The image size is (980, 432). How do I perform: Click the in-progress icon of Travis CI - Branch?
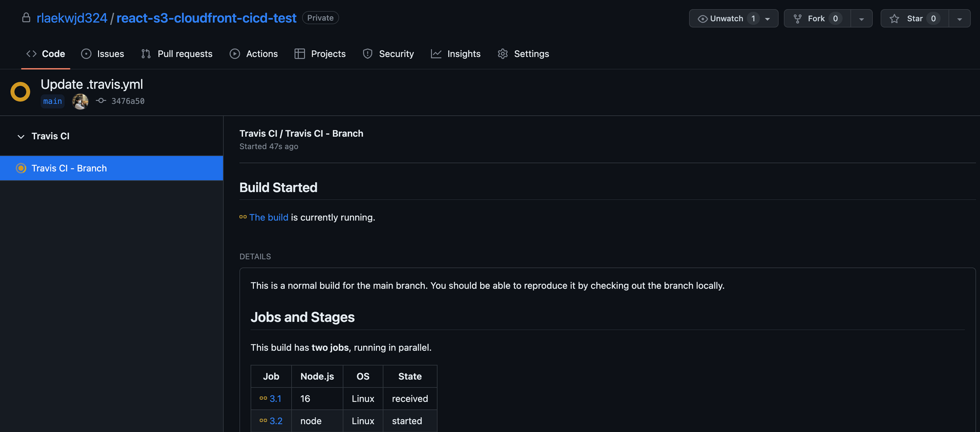(x=21, y=168)
